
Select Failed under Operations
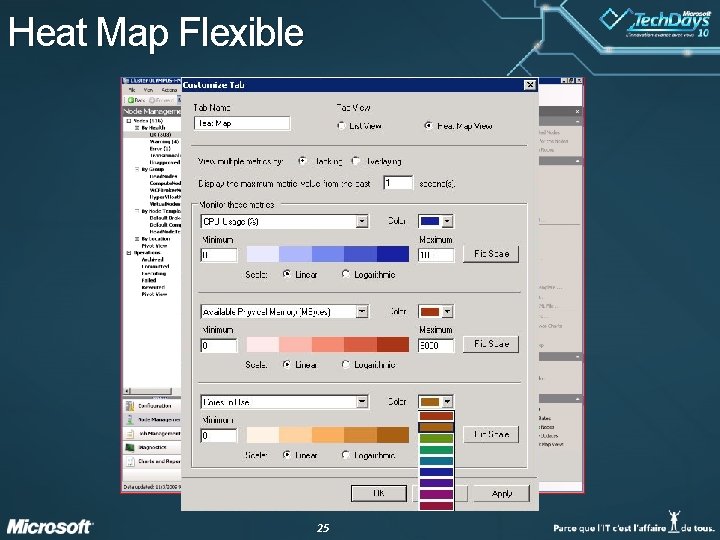coord(149,280)
